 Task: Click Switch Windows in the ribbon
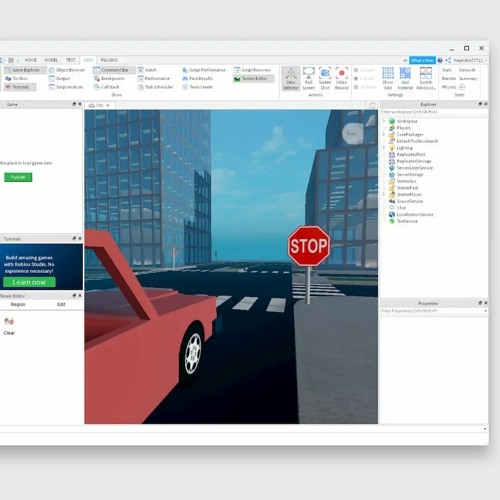point(426,79)
